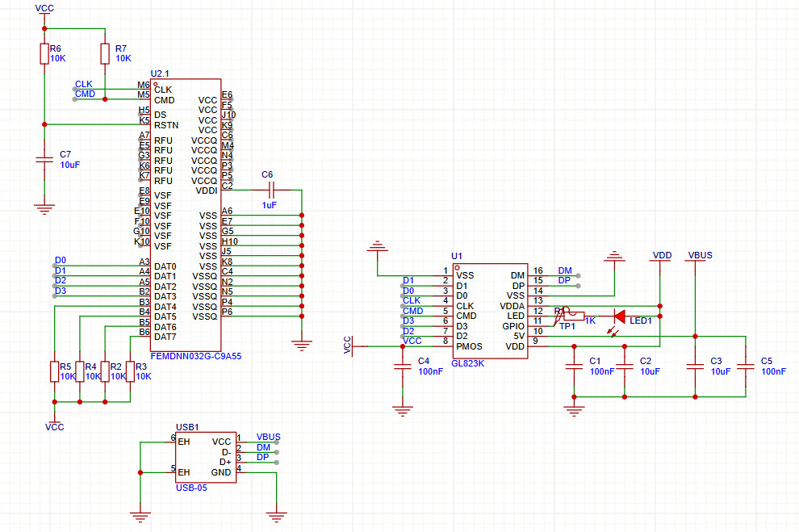Select the GL823K part name

(x=467, y=363)
